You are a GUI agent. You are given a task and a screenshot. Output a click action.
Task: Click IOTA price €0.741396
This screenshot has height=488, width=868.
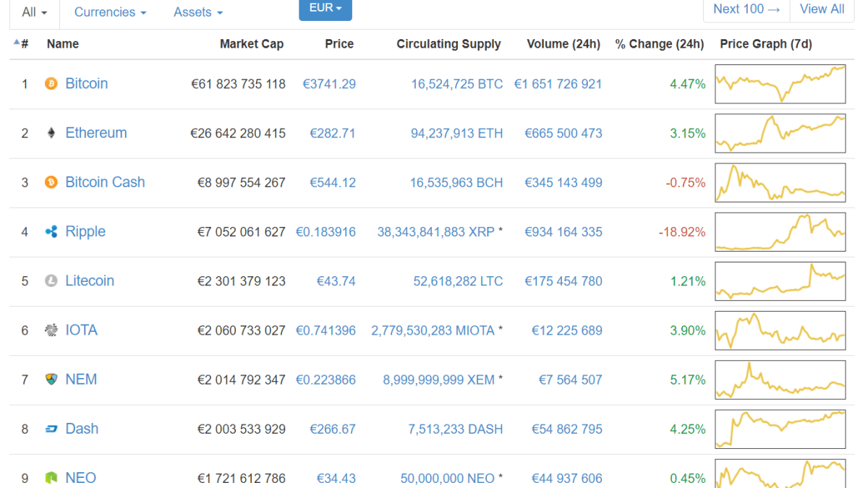(325, 330)
